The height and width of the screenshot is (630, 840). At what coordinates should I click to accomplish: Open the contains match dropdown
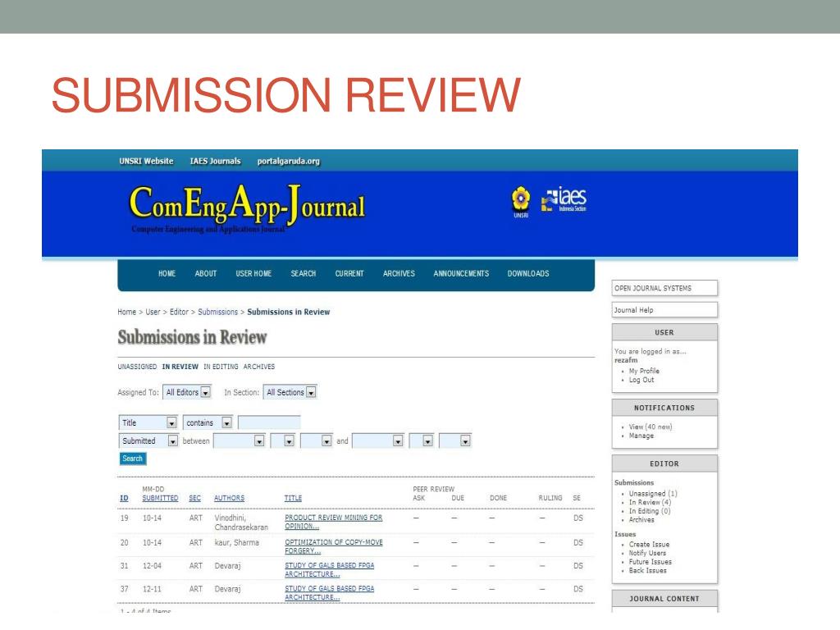click(x=208, y=422)
